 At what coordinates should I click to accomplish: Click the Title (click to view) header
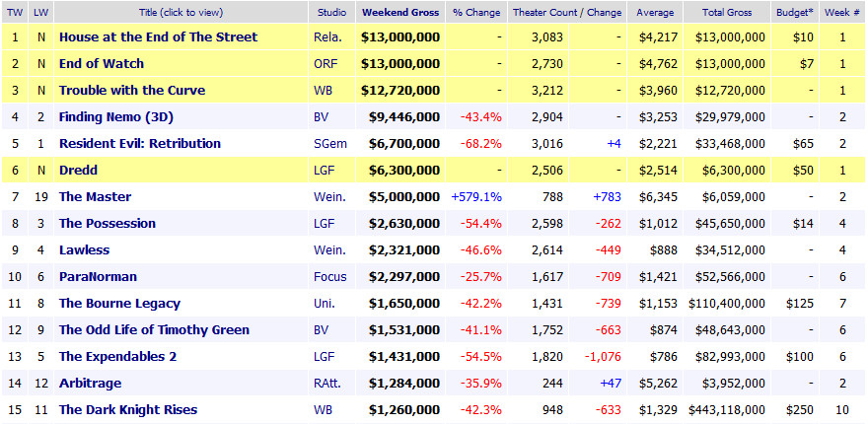(181, 12)
